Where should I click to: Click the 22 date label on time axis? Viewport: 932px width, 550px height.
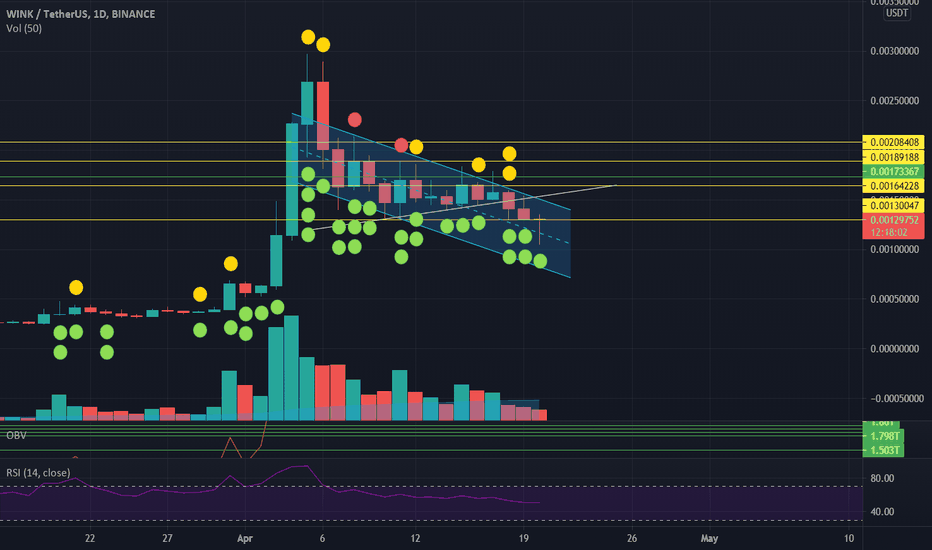pos(90,538)
